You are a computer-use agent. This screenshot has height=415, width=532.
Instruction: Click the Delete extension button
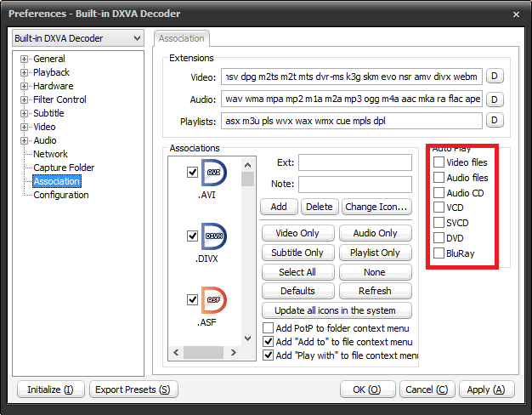[x=320, y=207]
